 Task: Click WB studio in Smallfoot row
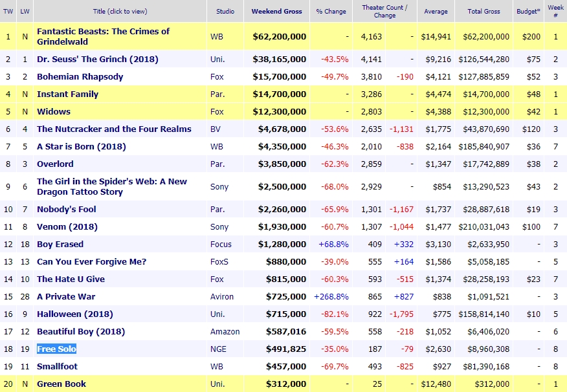point(217,366)
